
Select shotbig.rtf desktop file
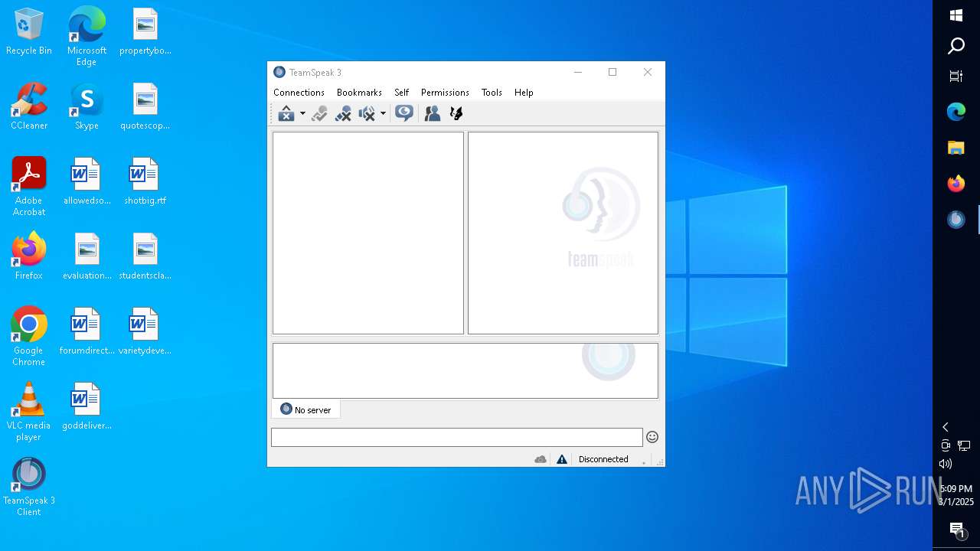145,181
